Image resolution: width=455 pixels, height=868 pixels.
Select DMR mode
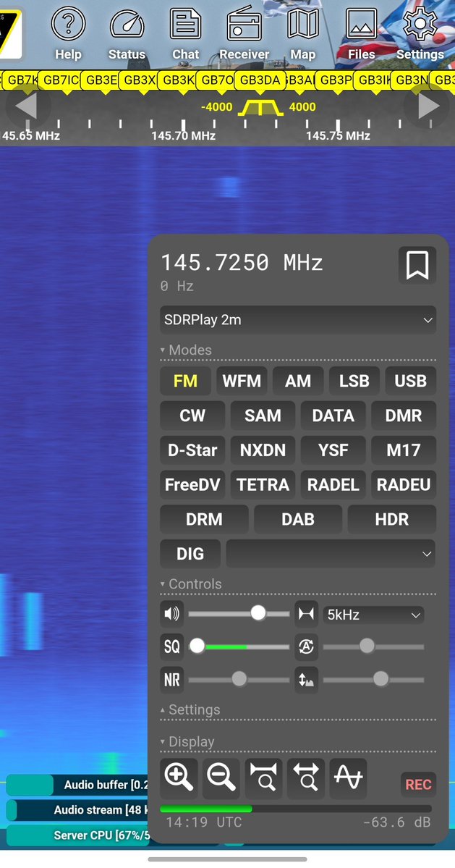(404, 416)
